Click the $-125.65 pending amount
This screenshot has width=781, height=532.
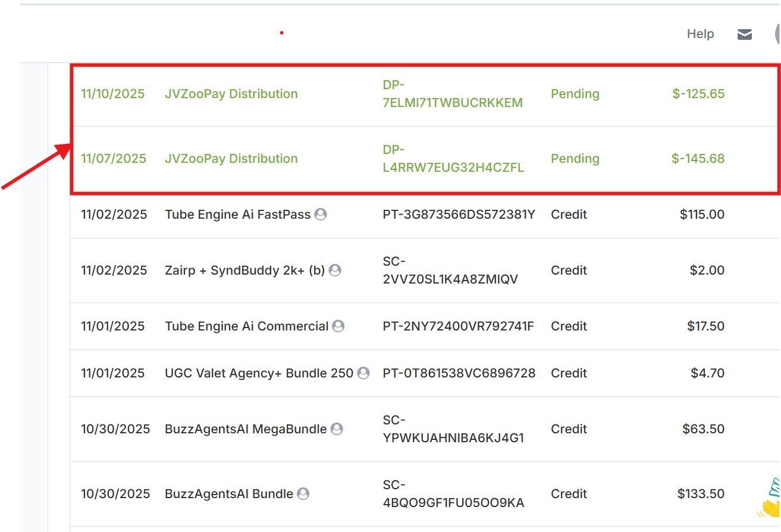click(x=698, y=94)
